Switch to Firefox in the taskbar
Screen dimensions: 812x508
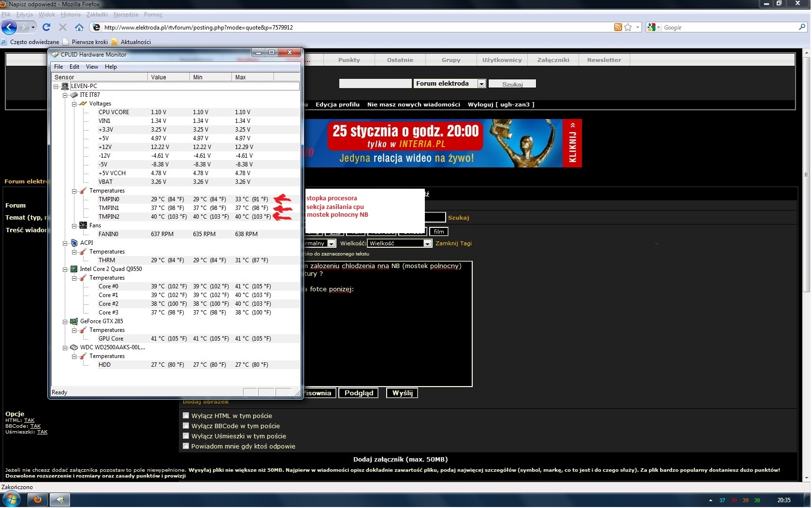click(37, 500)
